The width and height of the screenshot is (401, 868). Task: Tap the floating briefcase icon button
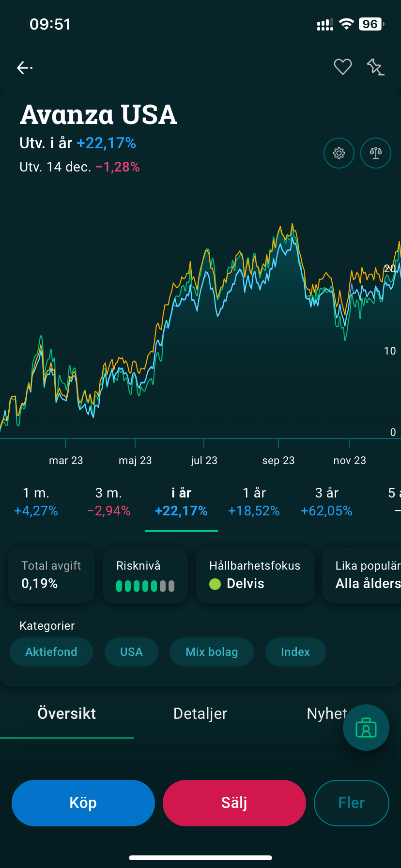(366, 728)
